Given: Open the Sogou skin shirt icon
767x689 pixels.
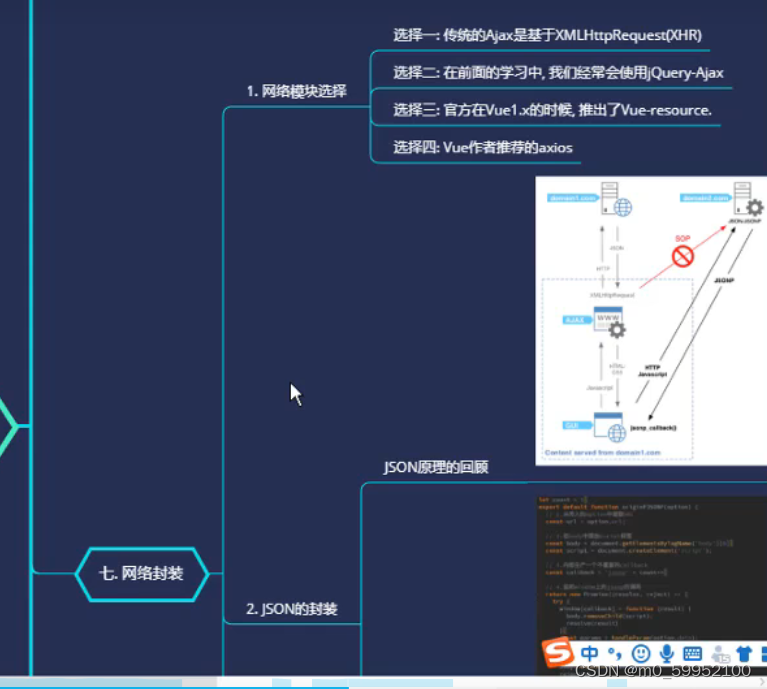Looking at the screenshot, I should coord(744,653).
